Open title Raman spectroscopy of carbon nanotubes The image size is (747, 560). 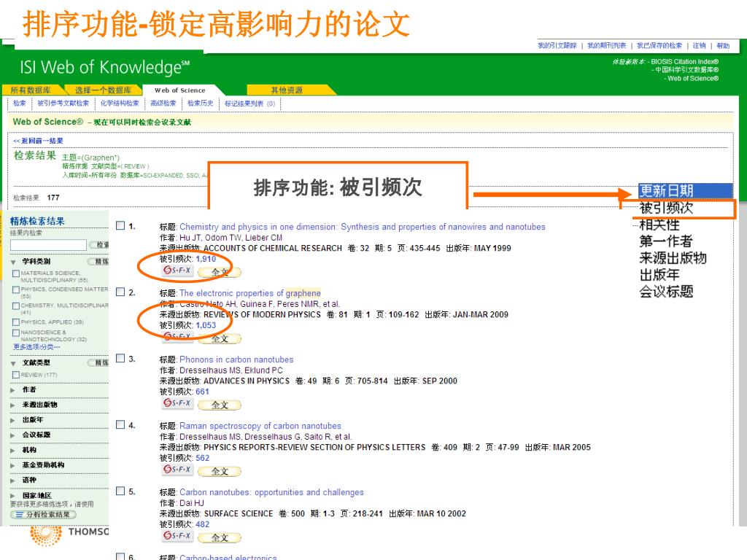point(260,426)
